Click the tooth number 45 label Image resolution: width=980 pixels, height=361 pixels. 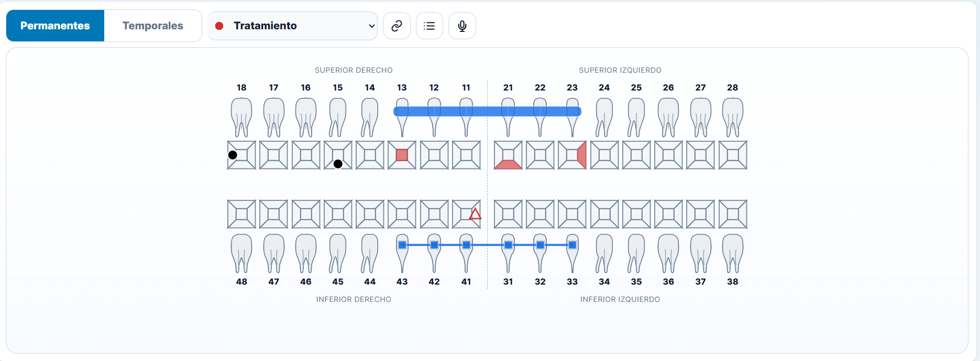click(x=338, y=281)
